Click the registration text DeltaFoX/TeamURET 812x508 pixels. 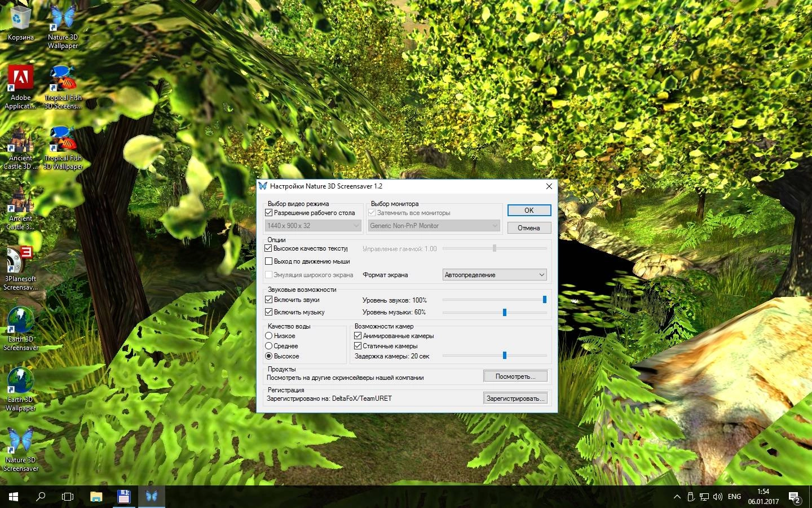click(x=361, y=398)
